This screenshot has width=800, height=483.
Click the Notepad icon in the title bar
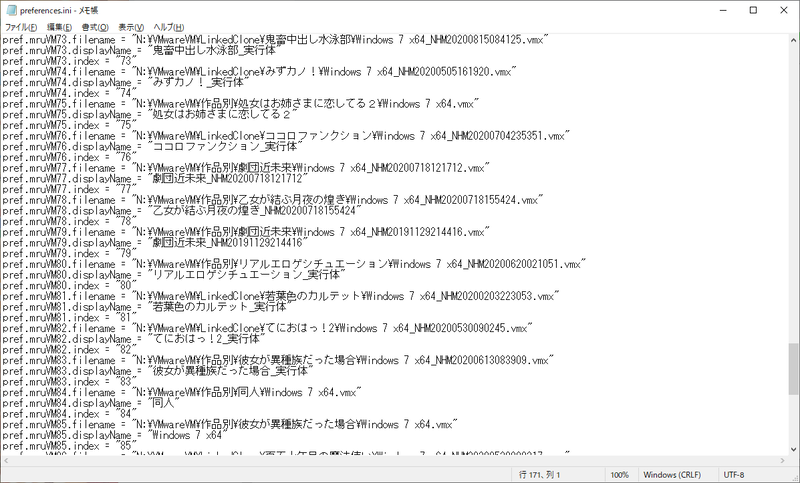[11, 10]
